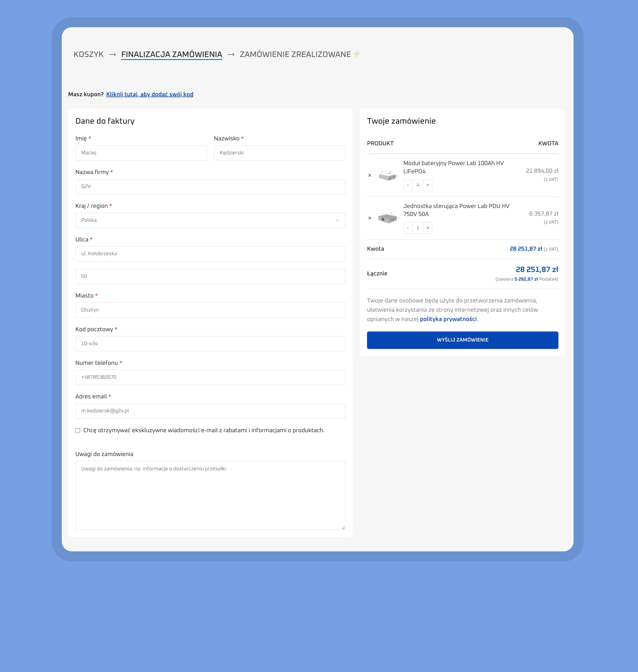The width and height of the screenshot is (638, 672).
Task: Decrease quantity of Moduł bateryjny item
Action: click(408, 185)
